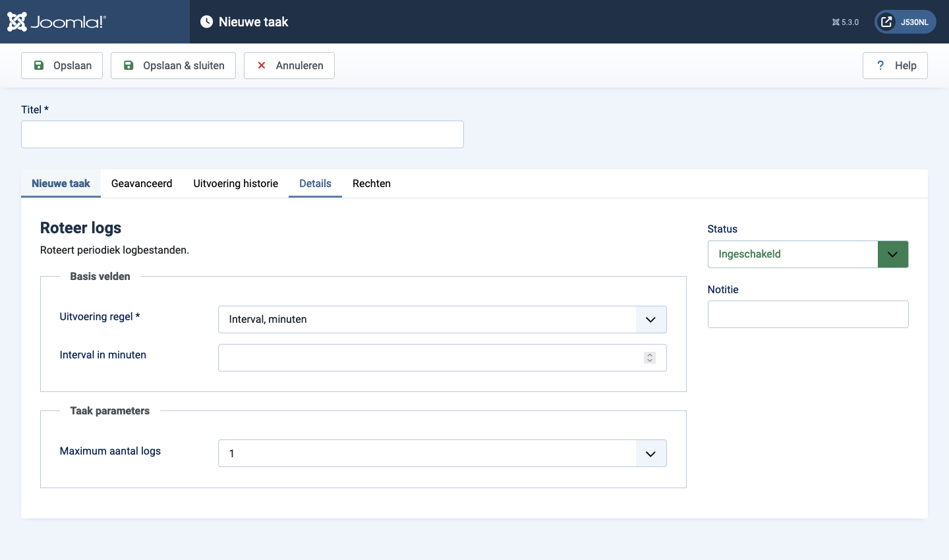Viewport: 949px width, 560px height.
Task: Click the Maximum aantal logs label
Action: [110, 451]
